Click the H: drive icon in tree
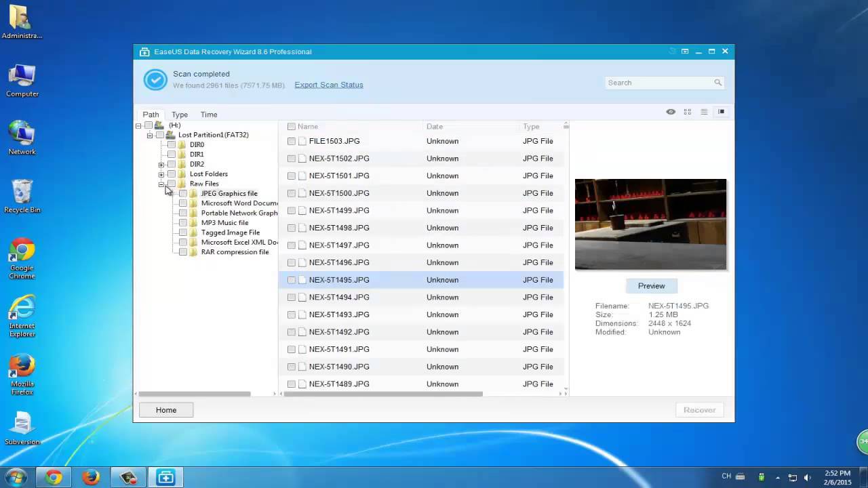 click(x=159, y=125)
